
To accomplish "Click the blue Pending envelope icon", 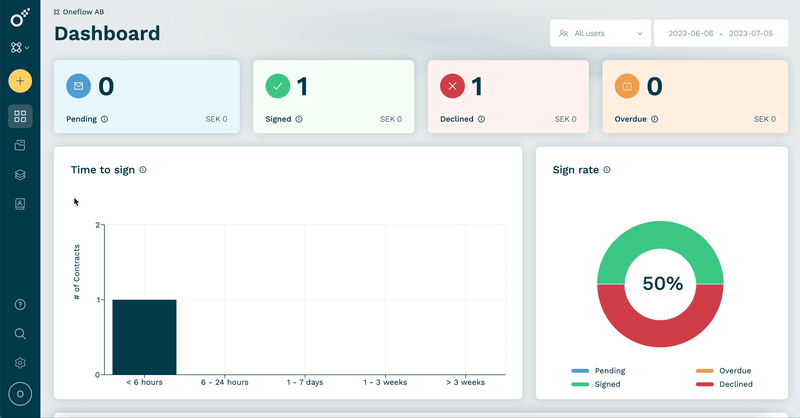I will (79, 86).
